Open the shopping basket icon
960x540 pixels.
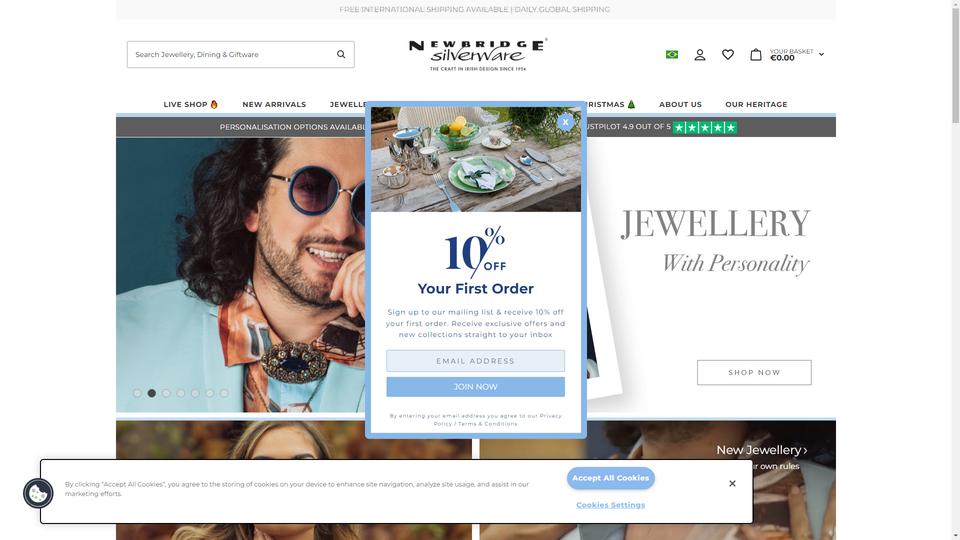coord(756,54)
